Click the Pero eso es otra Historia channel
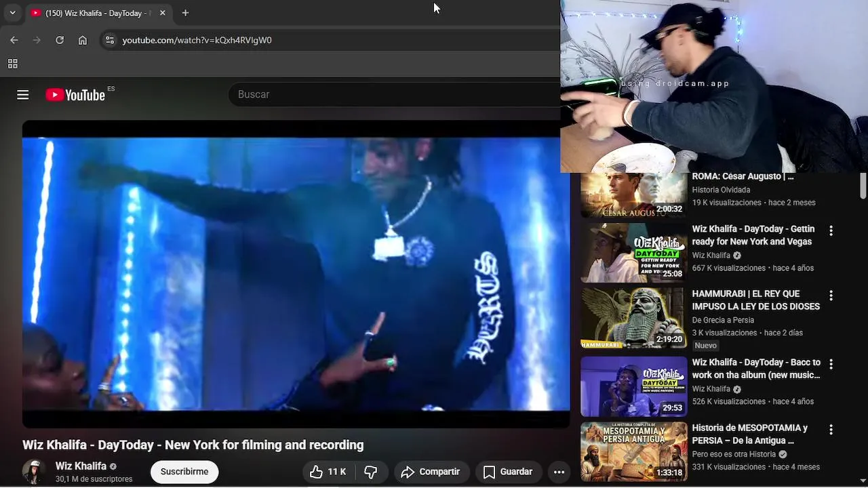The height and width of the screenshot is (488, 868). tap(734, 454)
